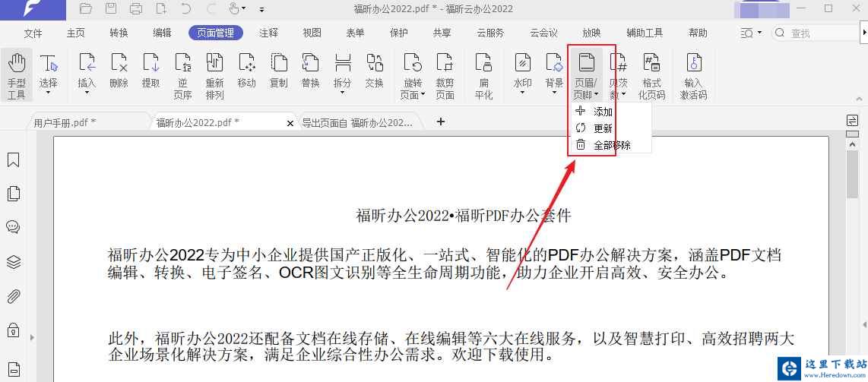Open the Background (背景) dropdown
Screen dimensions: 868x382
554,93
